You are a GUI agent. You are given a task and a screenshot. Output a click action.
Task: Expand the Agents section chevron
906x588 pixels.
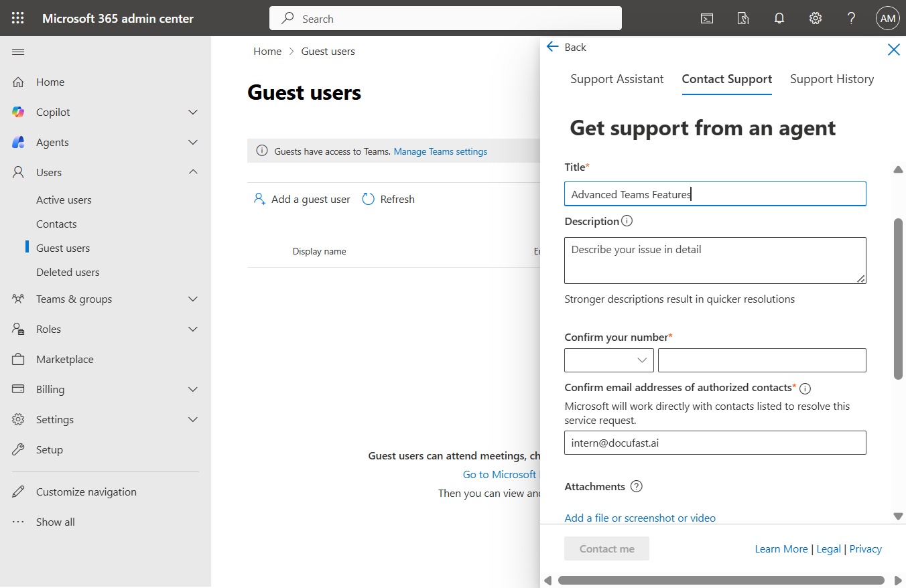click(193, 142)
